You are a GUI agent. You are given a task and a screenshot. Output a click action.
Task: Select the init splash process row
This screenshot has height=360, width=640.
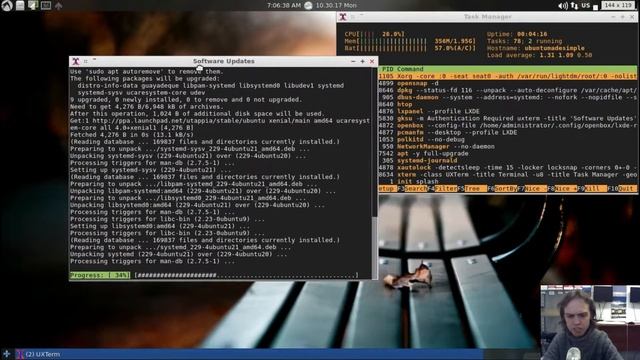point(508,181)
